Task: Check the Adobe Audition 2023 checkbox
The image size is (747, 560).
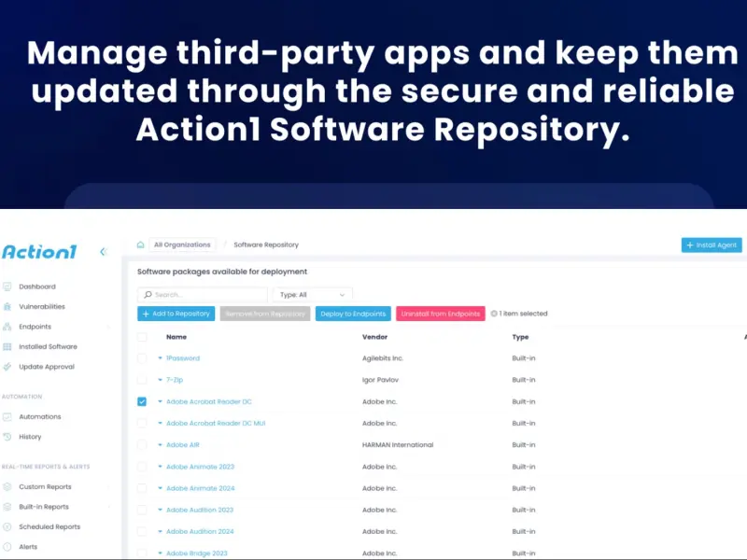Action: [142, 510]
